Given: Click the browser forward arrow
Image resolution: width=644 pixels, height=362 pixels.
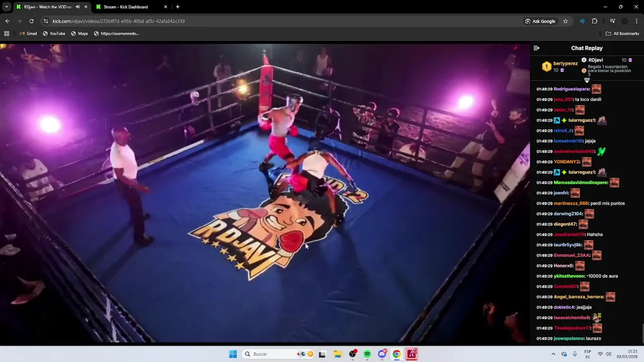Looking at the screenshot, I should click(x=19, y=21).
